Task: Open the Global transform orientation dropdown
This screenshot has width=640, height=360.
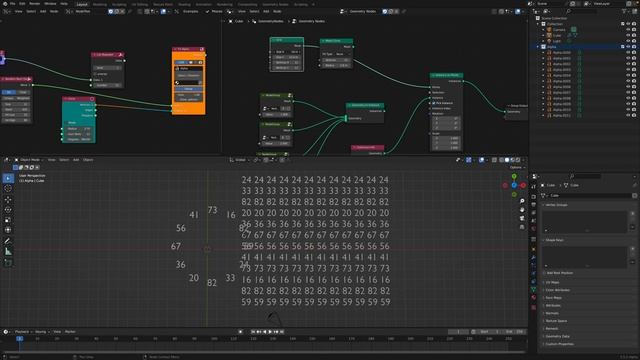Action: [x=240, y=160]
